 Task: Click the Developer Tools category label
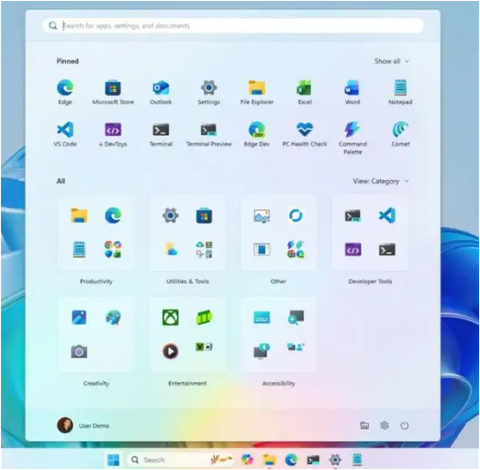click(370, 281)
